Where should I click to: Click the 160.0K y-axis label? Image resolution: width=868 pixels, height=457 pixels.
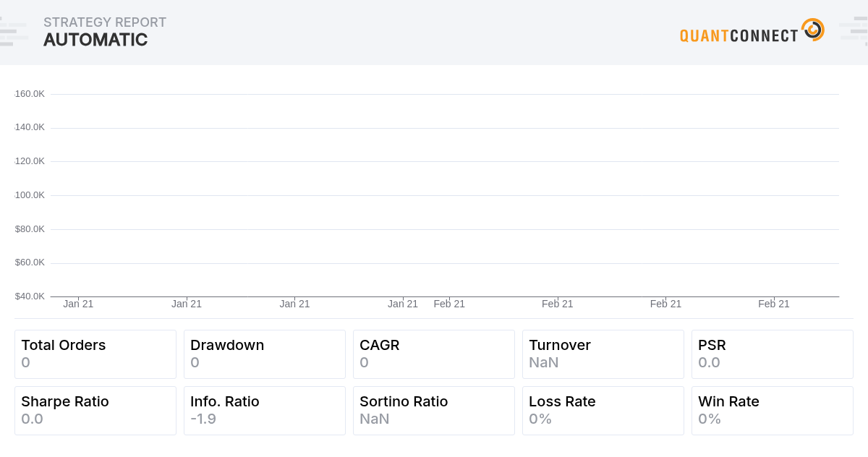click(30, 94)
